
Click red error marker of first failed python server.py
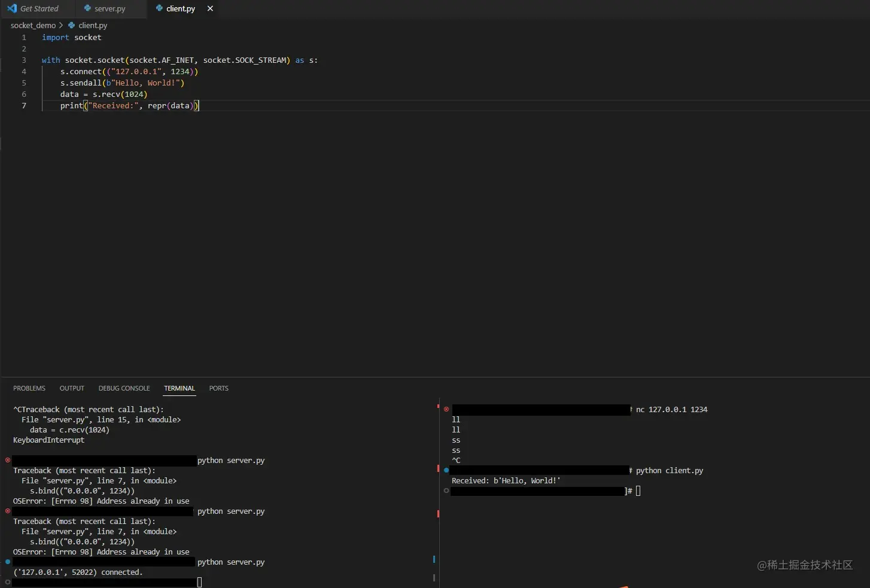point(8,460)
